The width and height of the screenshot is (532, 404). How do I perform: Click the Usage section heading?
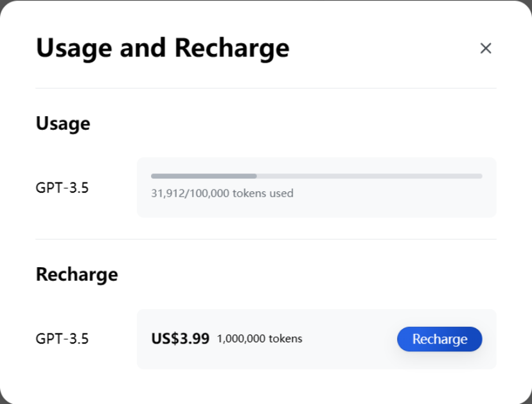63,123
